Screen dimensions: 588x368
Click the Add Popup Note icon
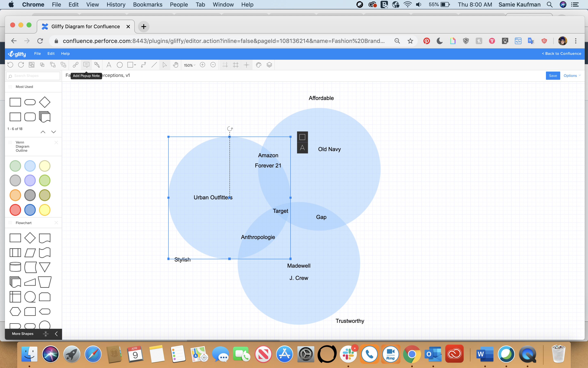(86, 65)
